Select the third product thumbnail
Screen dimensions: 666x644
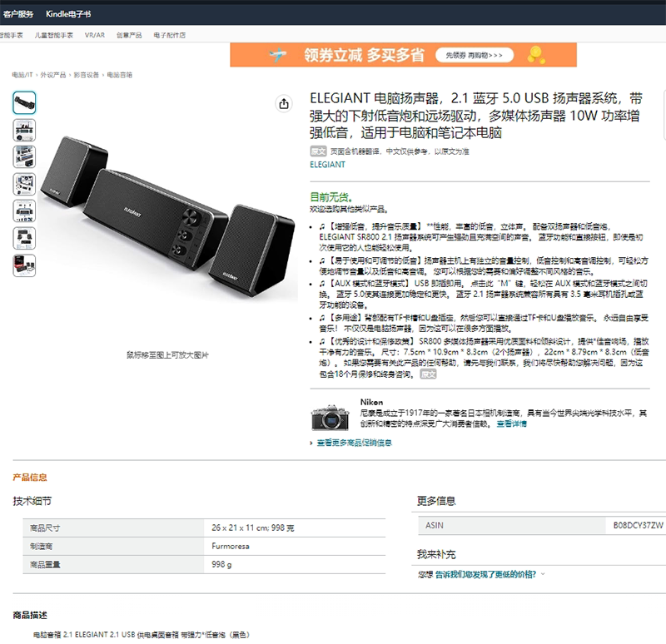(x=24, y=157)
